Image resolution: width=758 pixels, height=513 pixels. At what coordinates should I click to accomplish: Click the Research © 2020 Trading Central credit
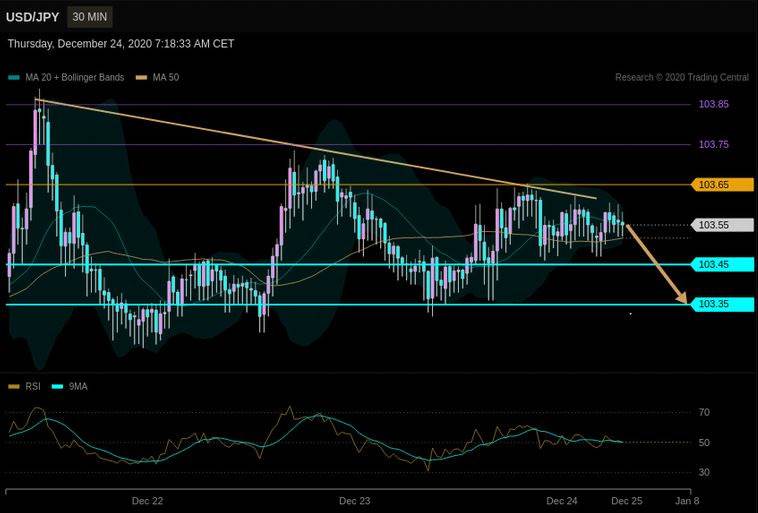(682, 77)
